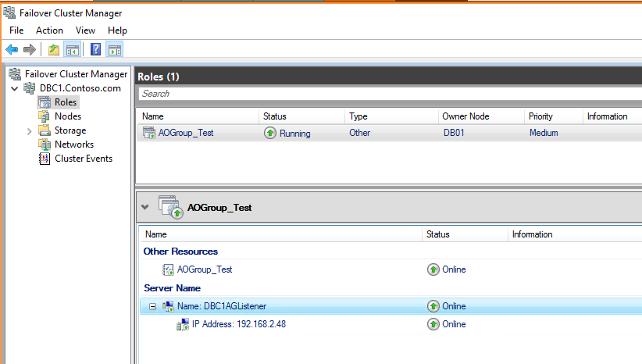Click the Back arrow toolbar icon
The height and width of the screenshot is (364, 642).
[12, 50]
